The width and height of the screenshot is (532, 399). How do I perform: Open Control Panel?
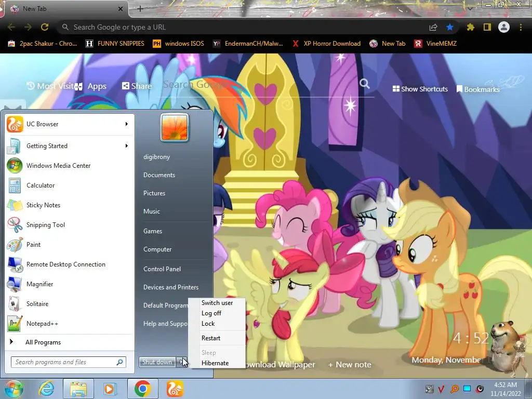(x=162, y=269)
